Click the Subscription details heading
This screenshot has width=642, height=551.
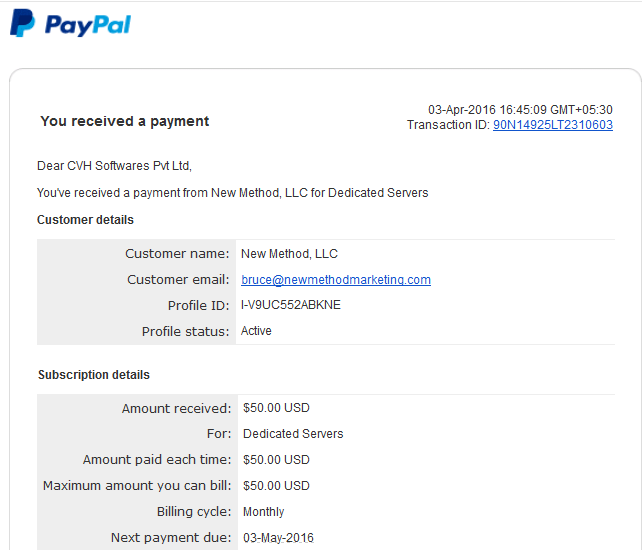coord(94,375)
